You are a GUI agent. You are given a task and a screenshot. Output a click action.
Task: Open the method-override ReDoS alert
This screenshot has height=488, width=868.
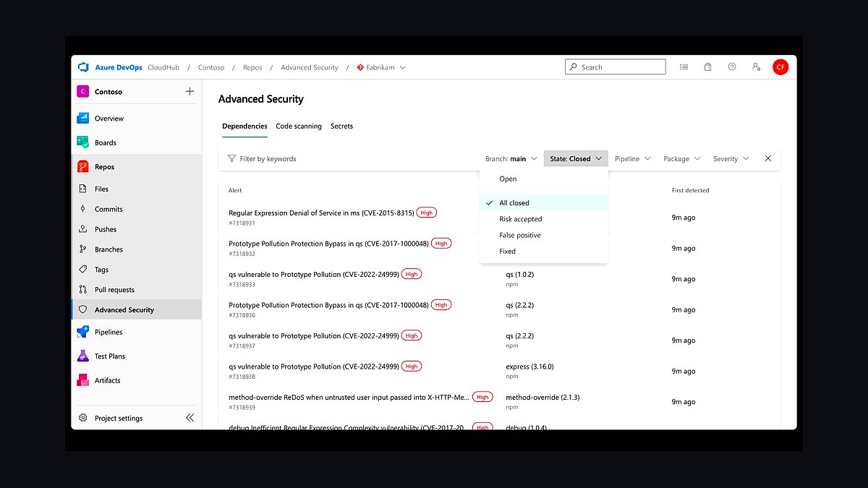[x=349, y=397]
